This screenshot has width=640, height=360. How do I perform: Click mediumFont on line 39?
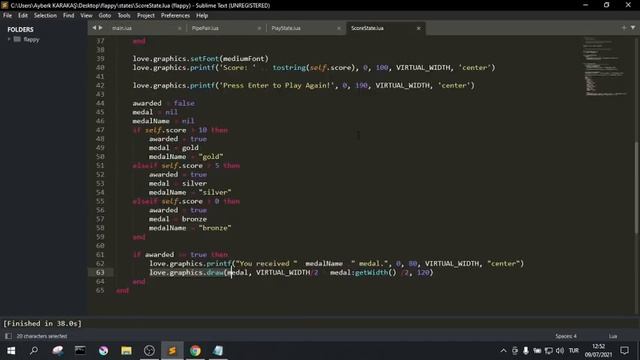tap(244, 59)
